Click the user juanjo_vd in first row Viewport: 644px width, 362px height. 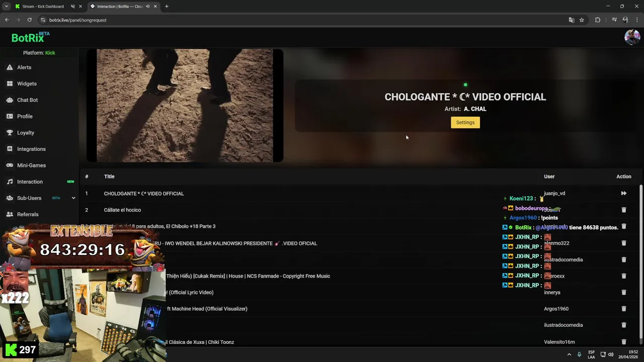pyautogui.click(x=554, y=193)
